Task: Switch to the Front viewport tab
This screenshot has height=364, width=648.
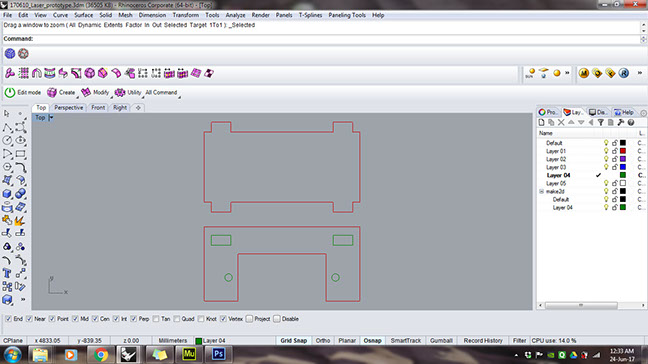Action: pos(98,108)
